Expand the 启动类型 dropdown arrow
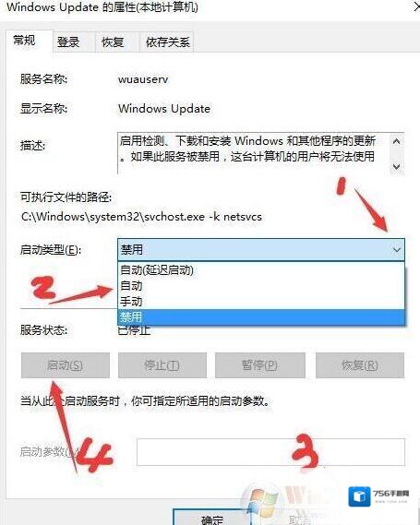Viewport: 420px width, 525px height. pyautogui.click(x=397, y=250)
